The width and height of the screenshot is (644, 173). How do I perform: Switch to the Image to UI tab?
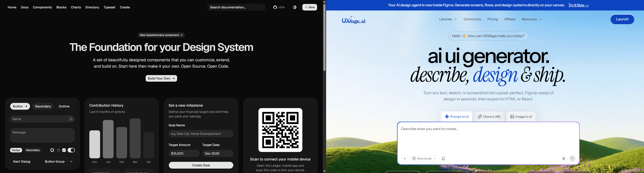[521, 117]
